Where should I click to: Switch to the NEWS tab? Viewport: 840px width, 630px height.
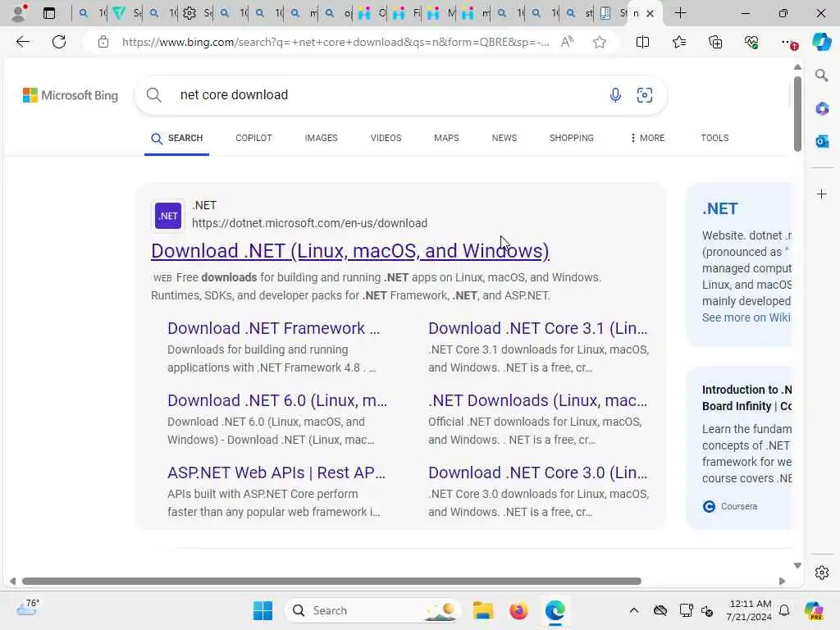tap(504, 138)
